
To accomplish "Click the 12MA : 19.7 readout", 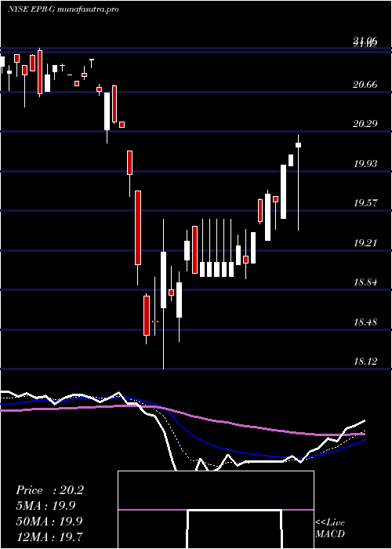I will [x=49, y=536].
